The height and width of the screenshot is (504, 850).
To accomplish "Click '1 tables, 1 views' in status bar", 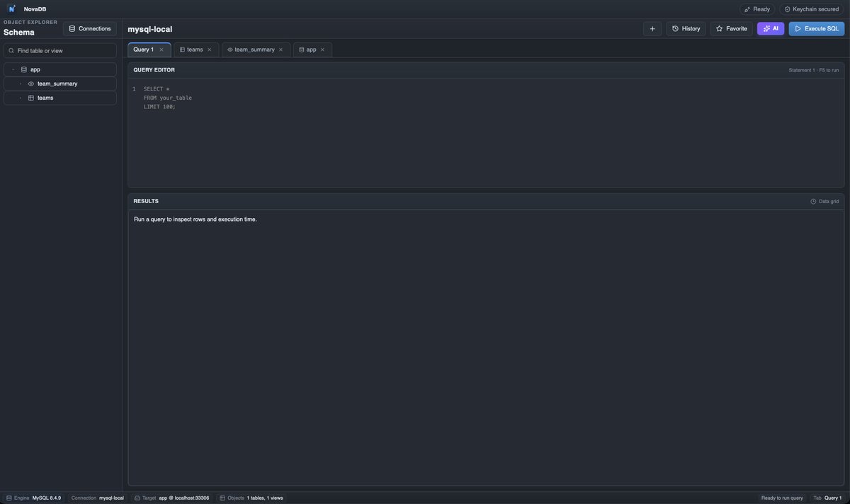I will coord(265,498).
